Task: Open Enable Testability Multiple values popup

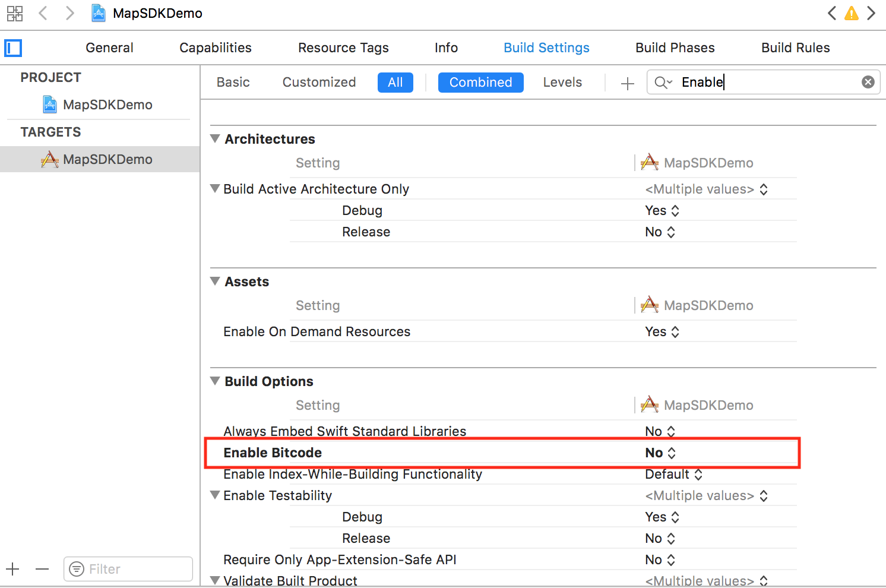Action: (707, 495)
